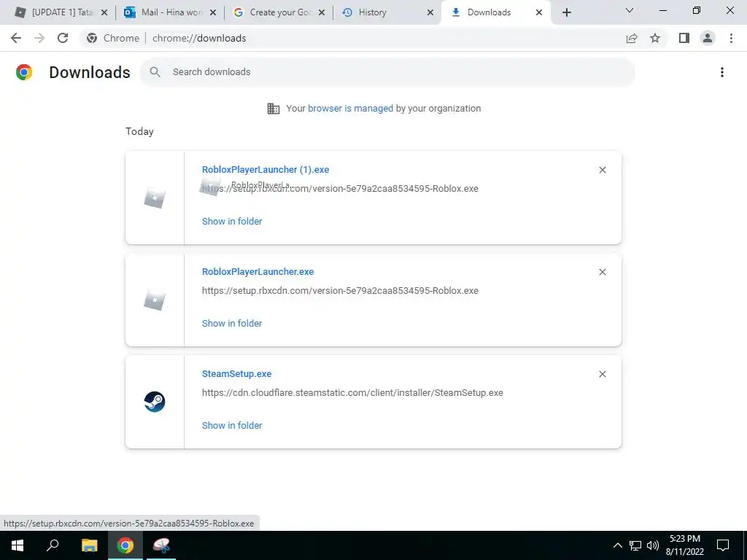Bookmark this tab with the star icon
Image resolution: width=747 pixels, height=560 pixels.
click(655, 38)
